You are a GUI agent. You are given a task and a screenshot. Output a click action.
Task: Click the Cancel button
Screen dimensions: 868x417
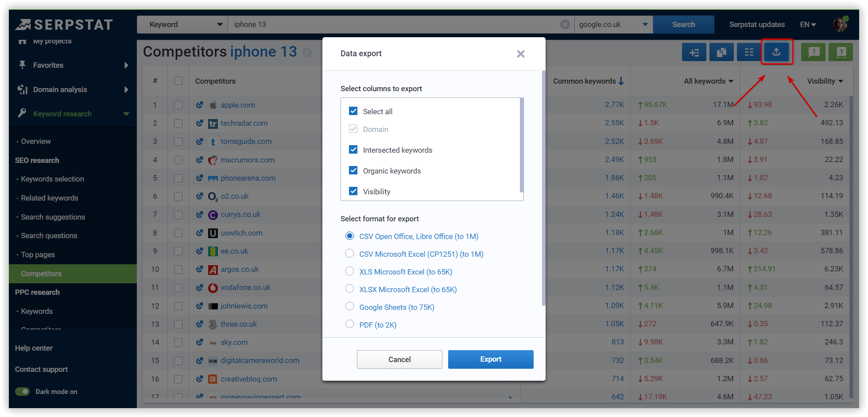[399, 359]
